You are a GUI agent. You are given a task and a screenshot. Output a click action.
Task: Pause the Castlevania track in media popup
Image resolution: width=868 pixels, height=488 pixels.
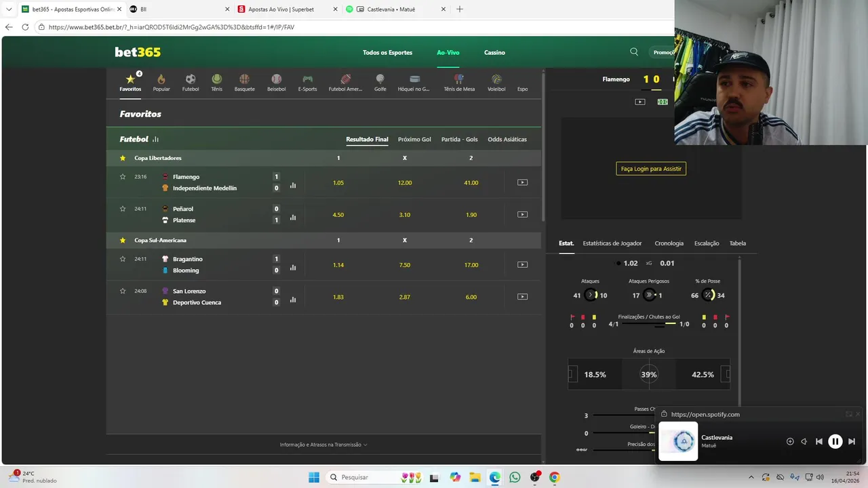[x=835, y=441]
